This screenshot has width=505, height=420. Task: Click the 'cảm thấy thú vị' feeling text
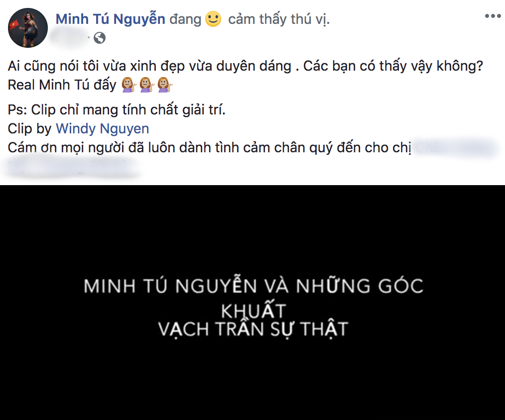point(279,19)
